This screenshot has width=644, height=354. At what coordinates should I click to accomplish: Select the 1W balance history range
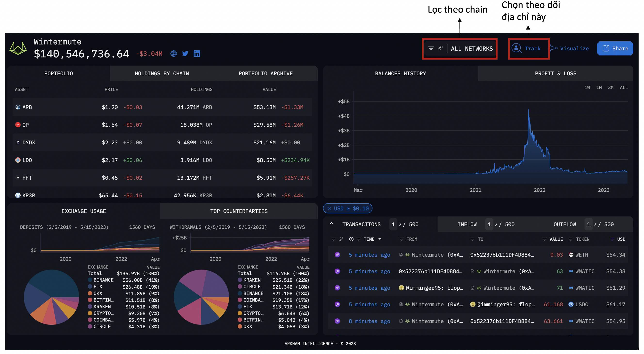tap(587, 88)
